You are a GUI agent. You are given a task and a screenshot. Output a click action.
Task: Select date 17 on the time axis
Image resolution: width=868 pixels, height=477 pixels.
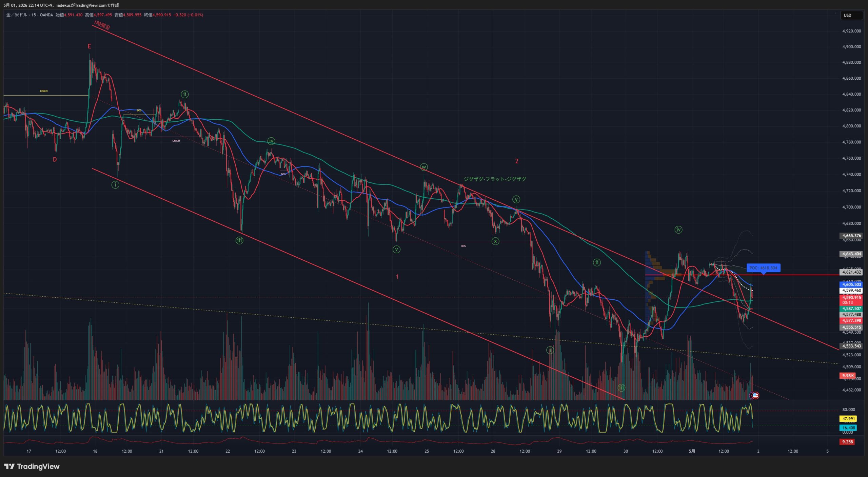pos(29,451)
